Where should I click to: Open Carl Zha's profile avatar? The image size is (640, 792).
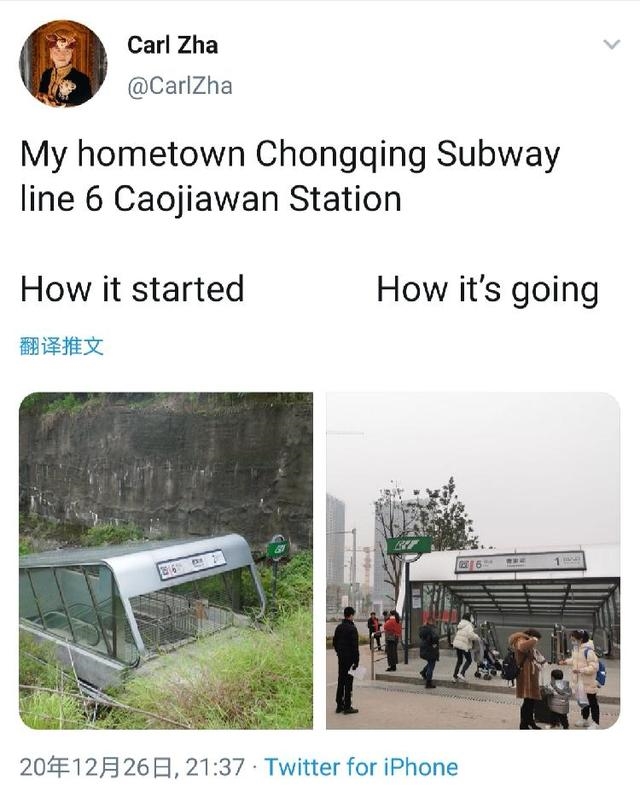[63, 64]
